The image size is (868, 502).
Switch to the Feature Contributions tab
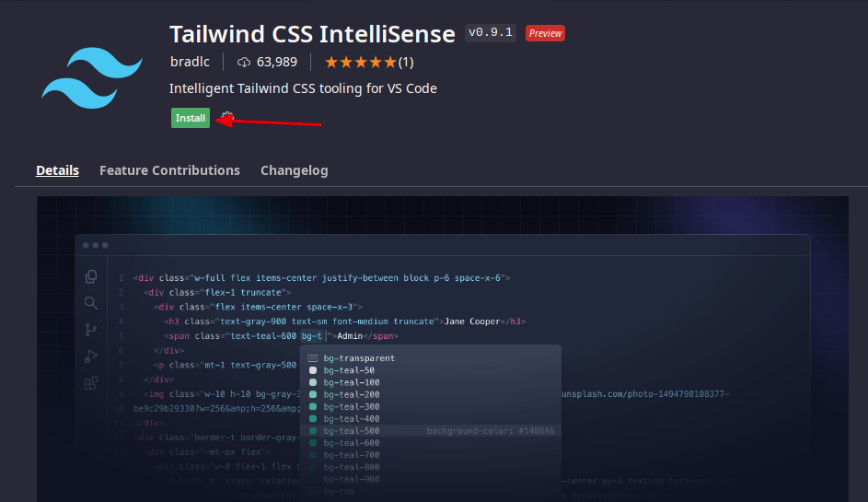click(169, 170)
